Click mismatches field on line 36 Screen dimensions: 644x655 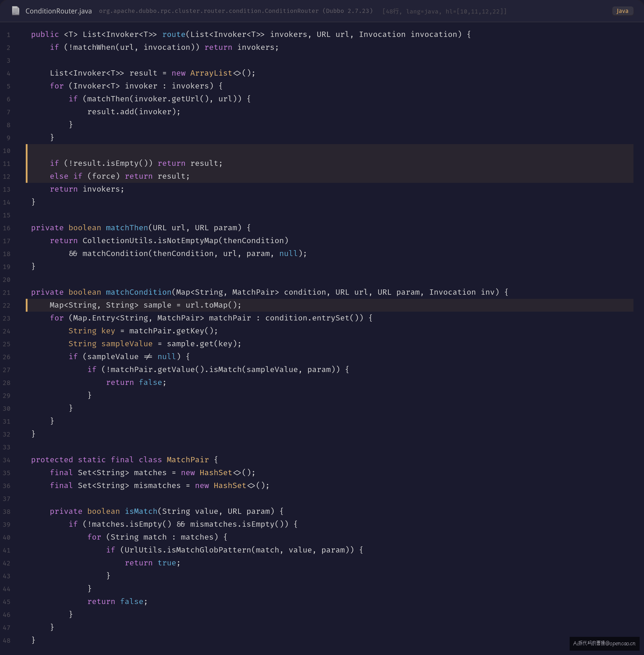pyautogui.click(x=157, y=485)
